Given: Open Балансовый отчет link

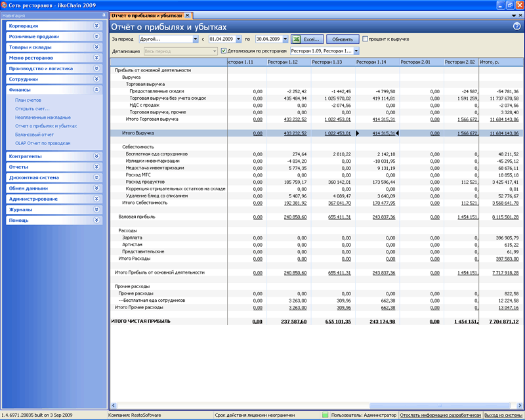Looking at the screenshot, I should coord(35,135).
